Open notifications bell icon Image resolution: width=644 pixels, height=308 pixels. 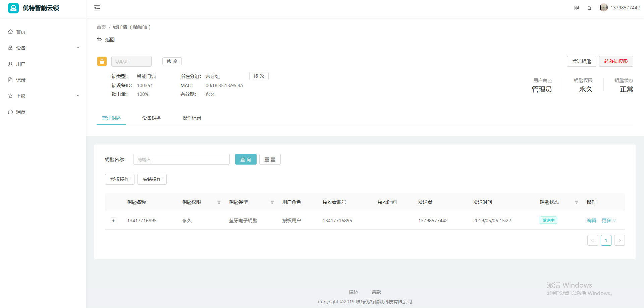pyautogui.click(x=589, y=8)
